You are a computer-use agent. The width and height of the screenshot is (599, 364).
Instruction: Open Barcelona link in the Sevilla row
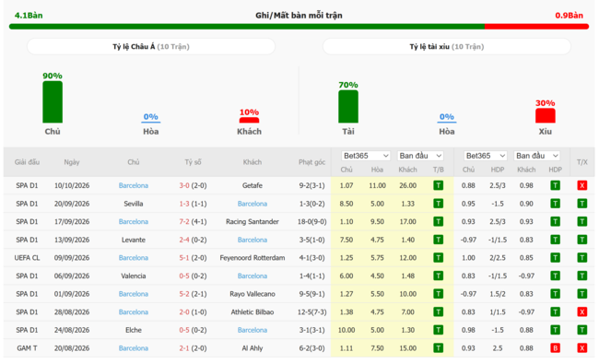pyautogui.click(x=253, y=204)
